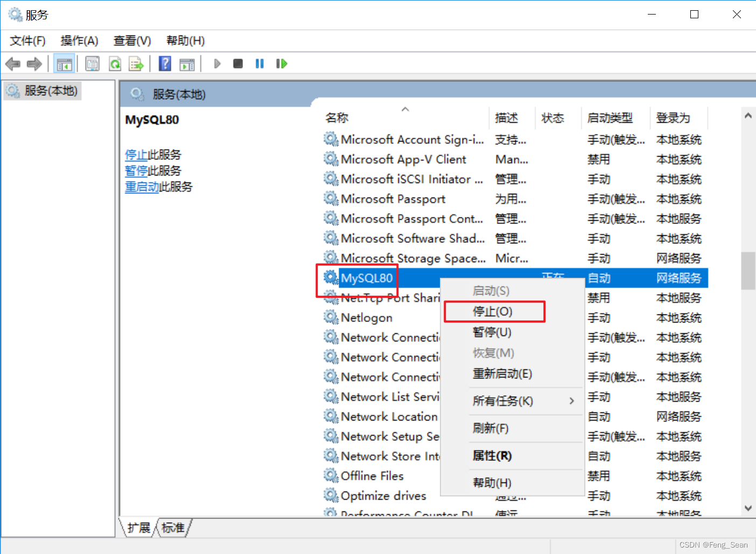Toggle the show/hide console tree icon
Screen dimensions: 756x554
64,64
